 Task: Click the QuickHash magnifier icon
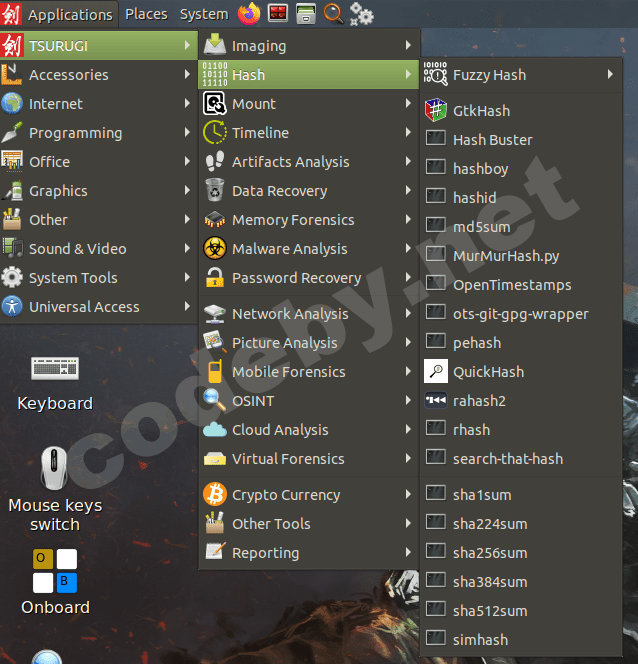coord(436,371)
